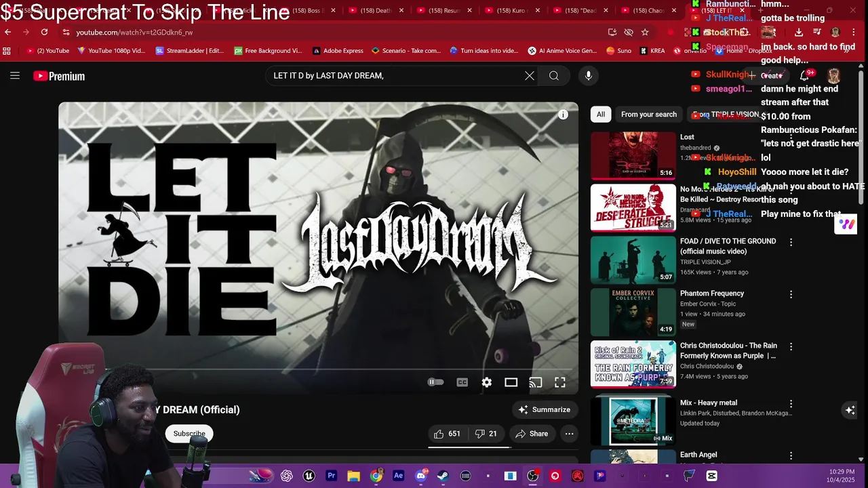
Task: Switch to the (158) Chaos browser tab
Action: [648, 10]
